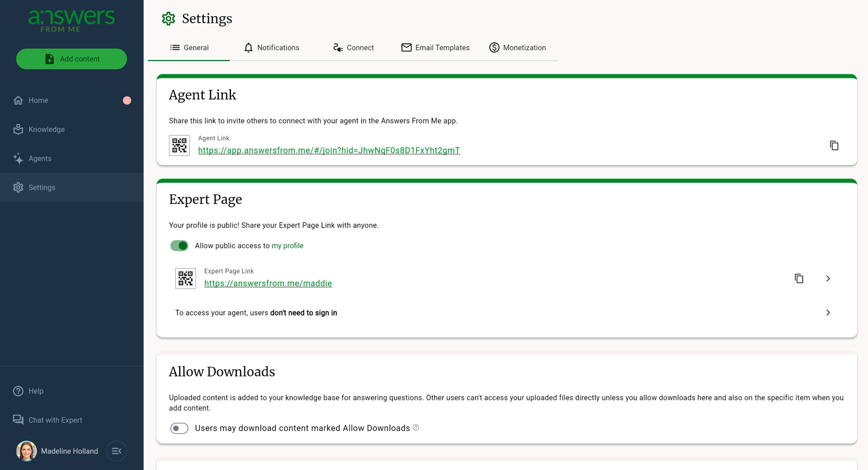Show the Agent Link QR code

[179, 146]
